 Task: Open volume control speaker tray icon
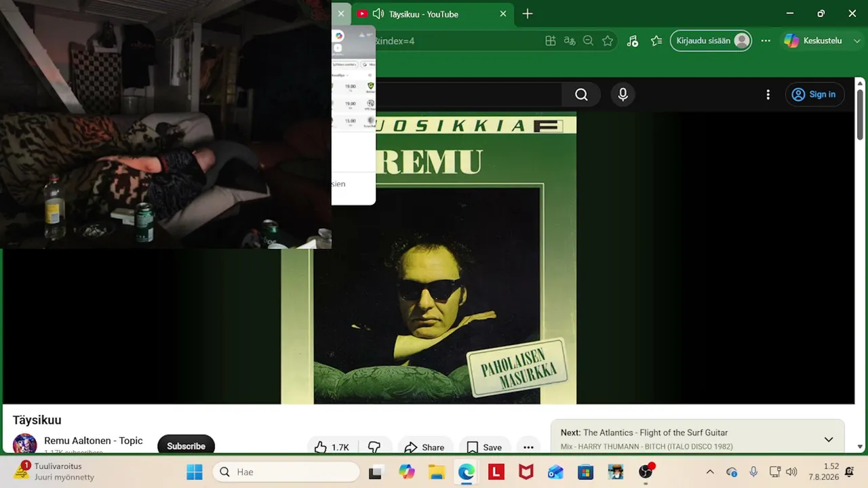tap(791, 472)
